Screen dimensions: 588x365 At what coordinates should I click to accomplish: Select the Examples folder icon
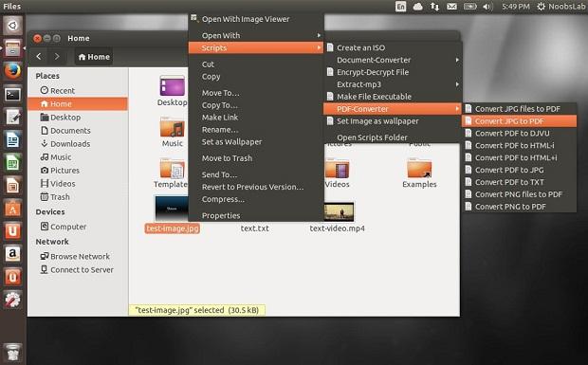tap(419, 169)
